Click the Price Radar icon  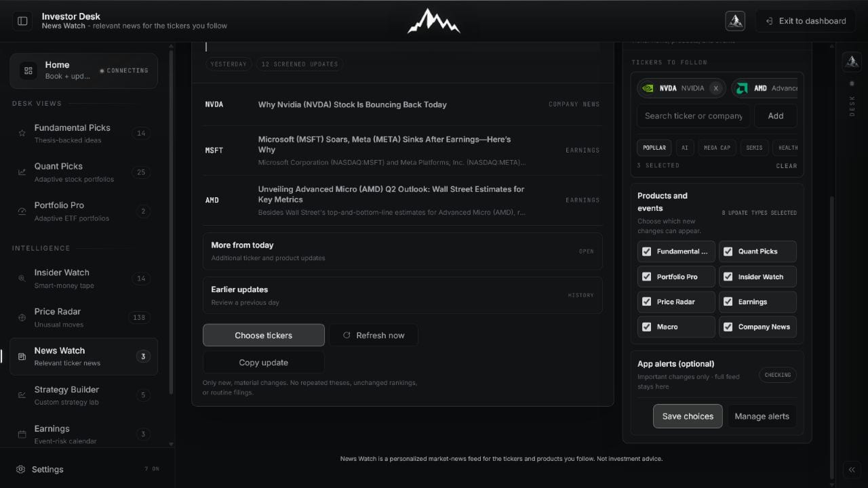[22, 317]
